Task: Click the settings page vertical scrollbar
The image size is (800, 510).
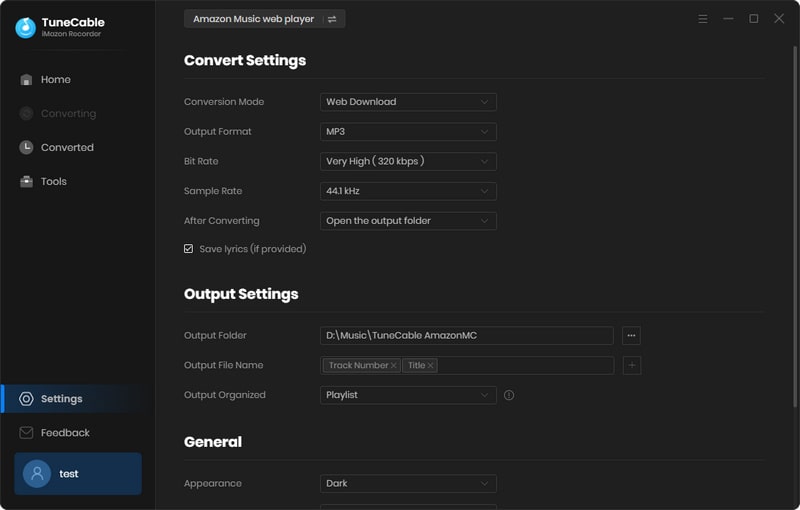Action: click(795, 227)
